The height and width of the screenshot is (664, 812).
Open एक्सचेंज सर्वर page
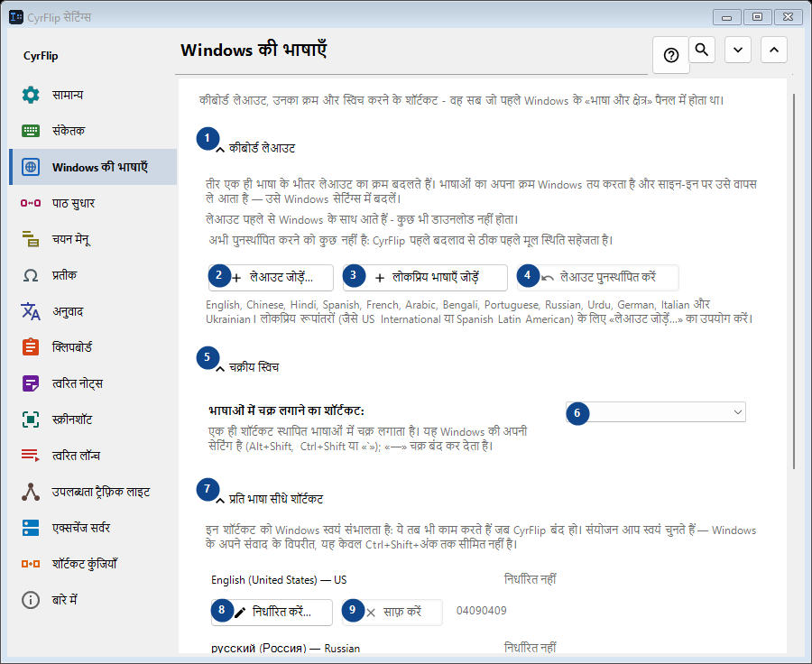[93, 528]
